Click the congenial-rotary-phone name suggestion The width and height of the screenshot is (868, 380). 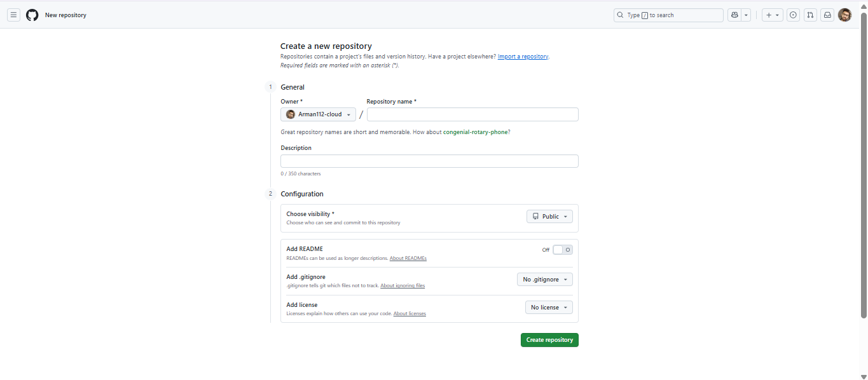pyautogui.click(x=476, y=132)
